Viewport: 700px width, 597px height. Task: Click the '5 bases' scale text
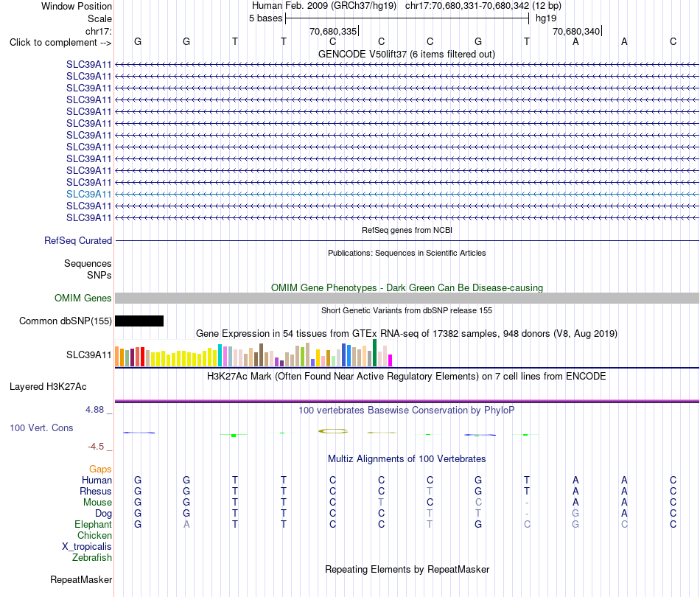click(265, 18)
